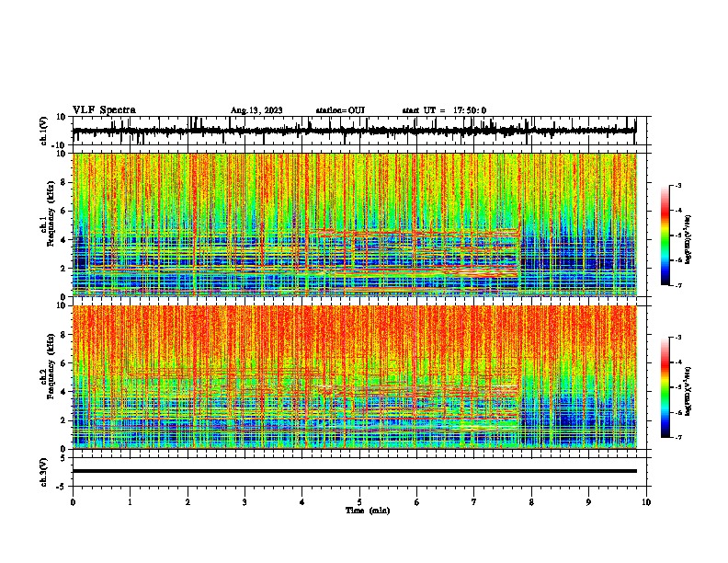The image size is (728, 563).
Task: Click the "8" kHz tick of ch.1 spectrogram
Action: click(x=63, y=182)
